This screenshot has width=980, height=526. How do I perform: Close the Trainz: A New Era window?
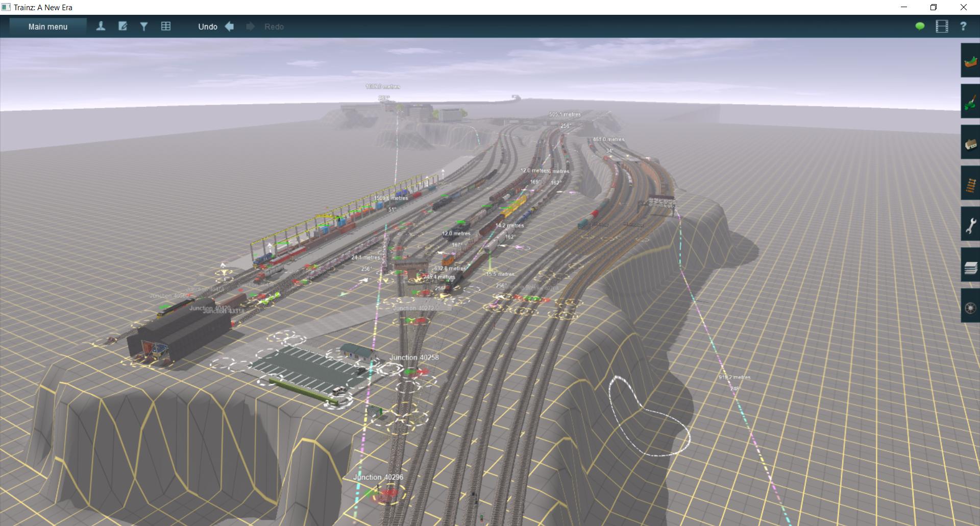(964, 7)
